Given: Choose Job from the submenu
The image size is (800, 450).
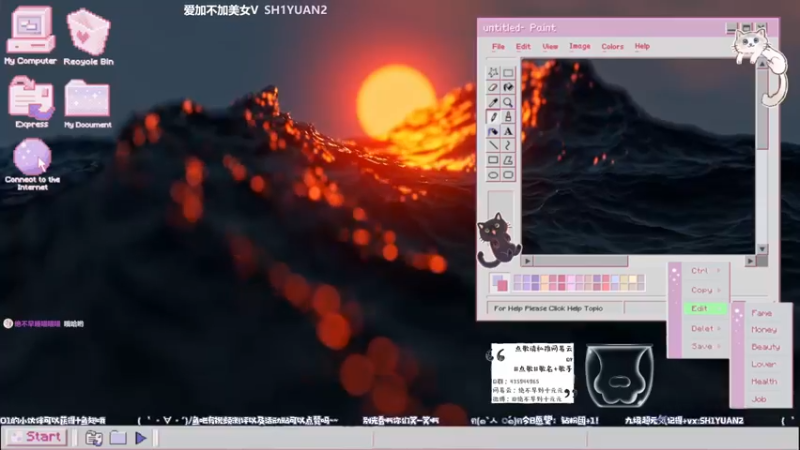Looking at the screenshot, I should click(x=759, y=399).
